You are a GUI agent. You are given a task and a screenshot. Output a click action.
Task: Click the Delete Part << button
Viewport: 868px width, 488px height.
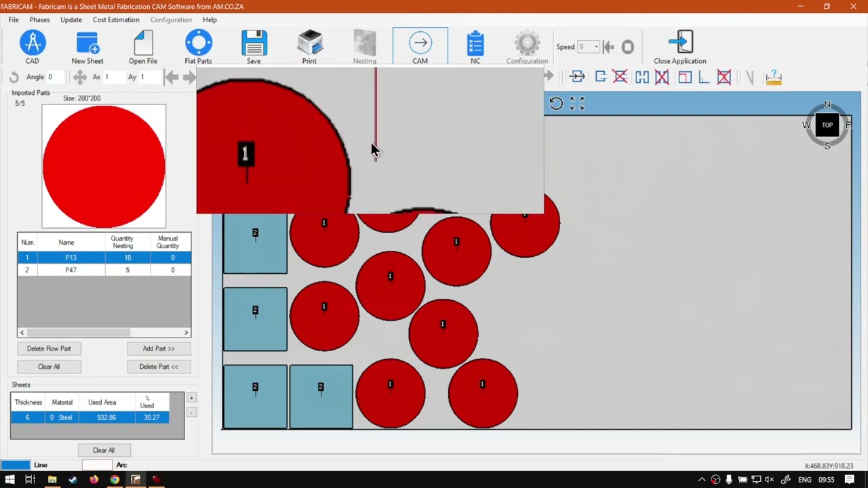159,367
